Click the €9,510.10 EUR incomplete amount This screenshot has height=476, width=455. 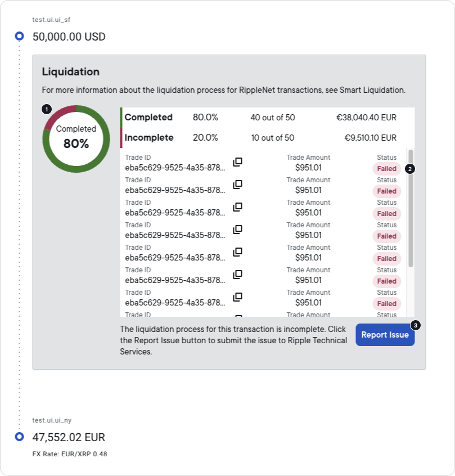click(371, 137)
